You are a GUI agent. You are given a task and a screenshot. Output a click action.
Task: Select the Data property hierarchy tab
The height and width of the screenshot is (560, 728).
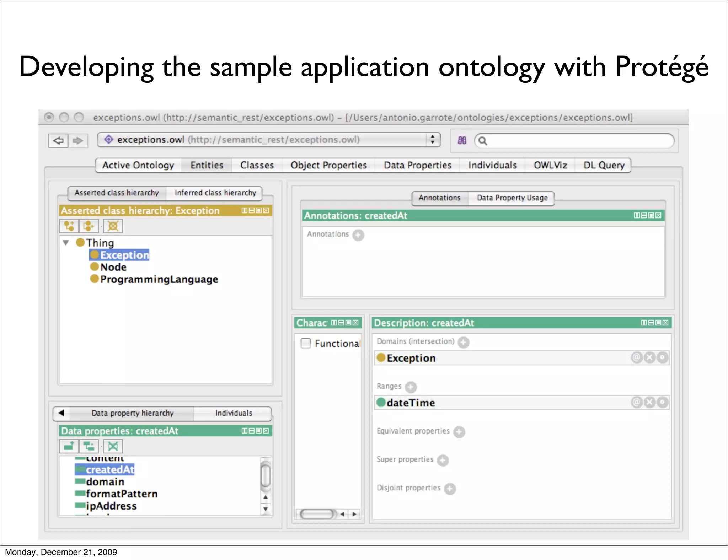coord(133,413)
